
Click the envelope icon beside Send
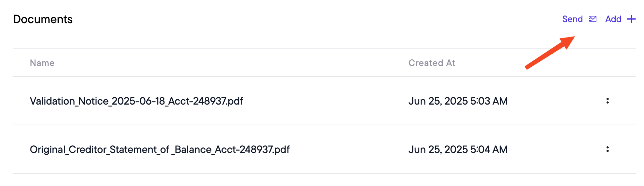[593, 19]
